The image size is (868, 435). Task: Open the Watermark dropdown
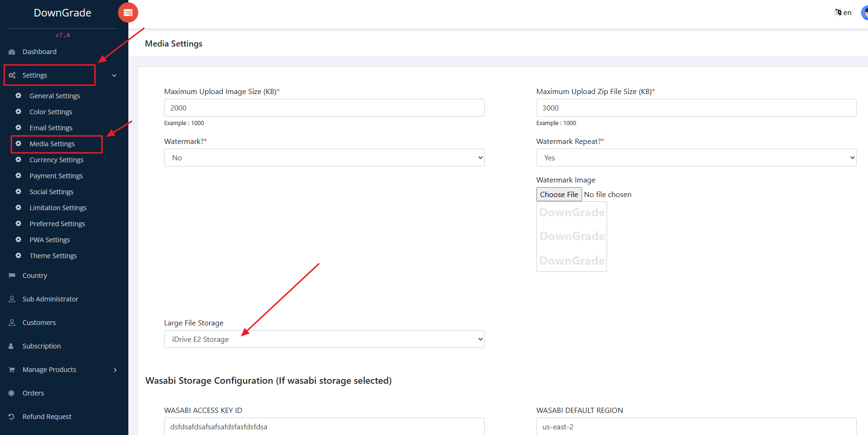[x=324, y=158]
